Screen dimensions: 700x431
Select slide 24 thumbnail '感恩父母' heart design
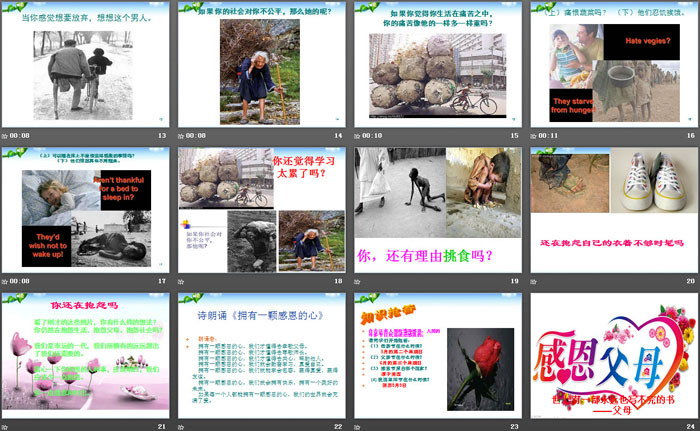coord(614,356)
